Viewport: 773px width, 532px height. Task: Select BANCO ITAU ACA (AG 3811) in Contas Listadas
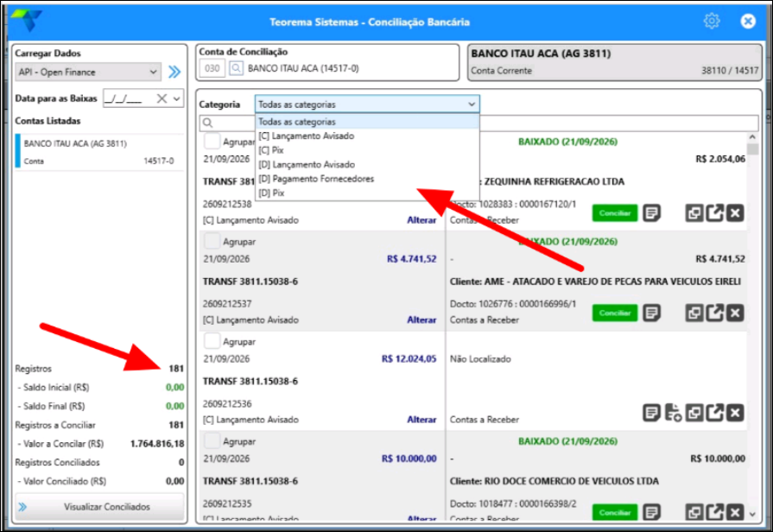point(99,152)
